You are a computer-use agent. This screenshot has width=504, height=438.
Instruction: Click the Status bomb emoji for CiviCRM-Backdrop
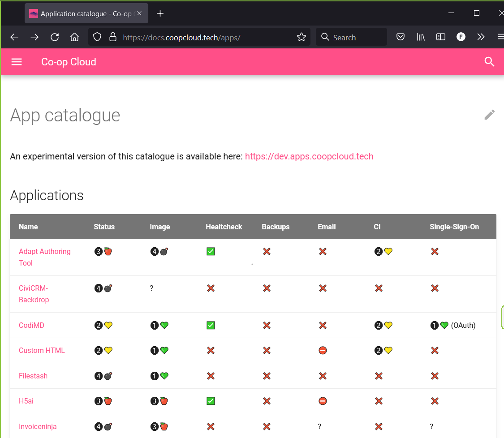click(108, 288)
